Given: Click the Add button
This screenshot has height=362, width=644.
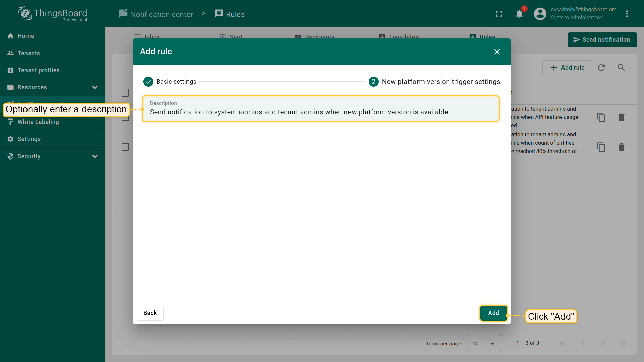Looking at the screenshot, I should click(493, 313).
